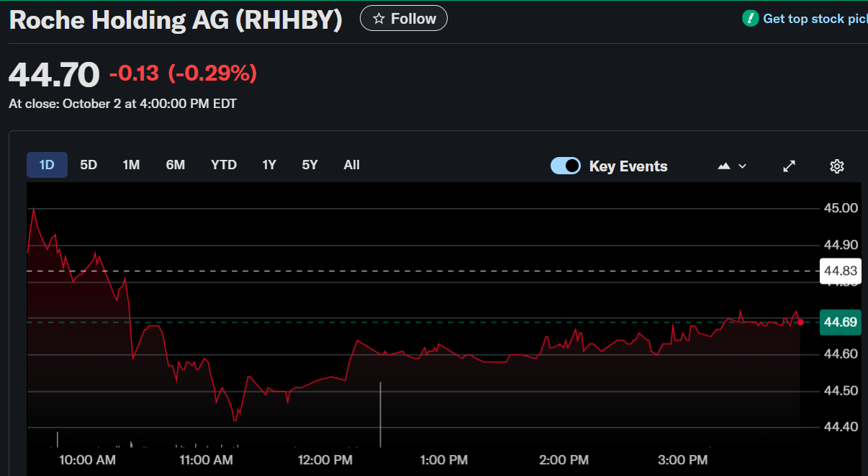Open the chart type dropdown
The height and width of the screenshot is (476, 868).
[732, 166]
